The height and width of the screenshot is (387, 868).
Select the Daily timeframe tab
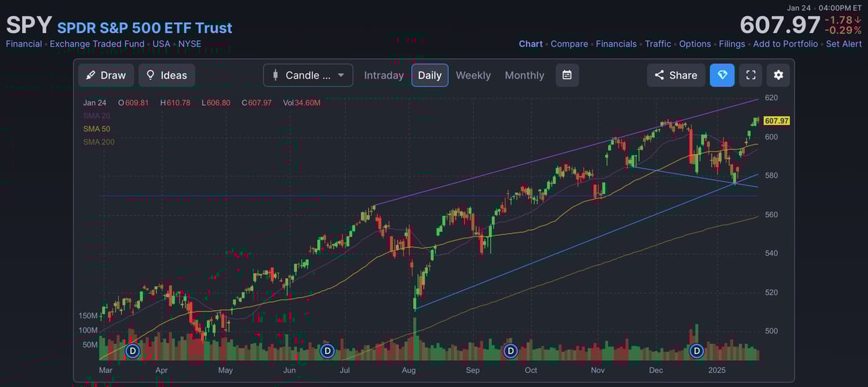[x=430, y=75]
